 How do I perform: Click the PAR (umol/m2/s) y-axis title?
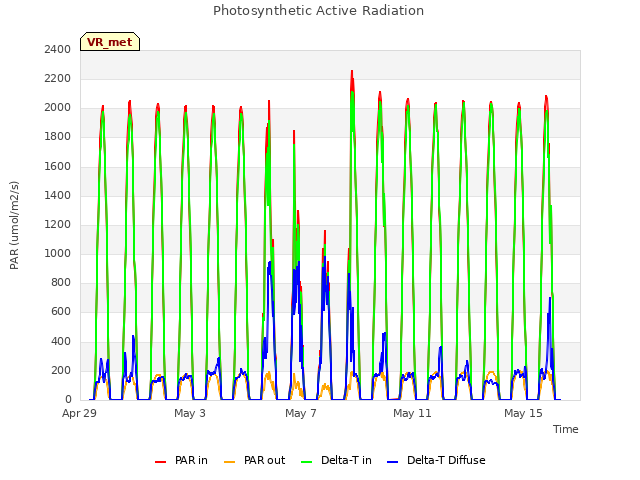(x=14, y=225)
